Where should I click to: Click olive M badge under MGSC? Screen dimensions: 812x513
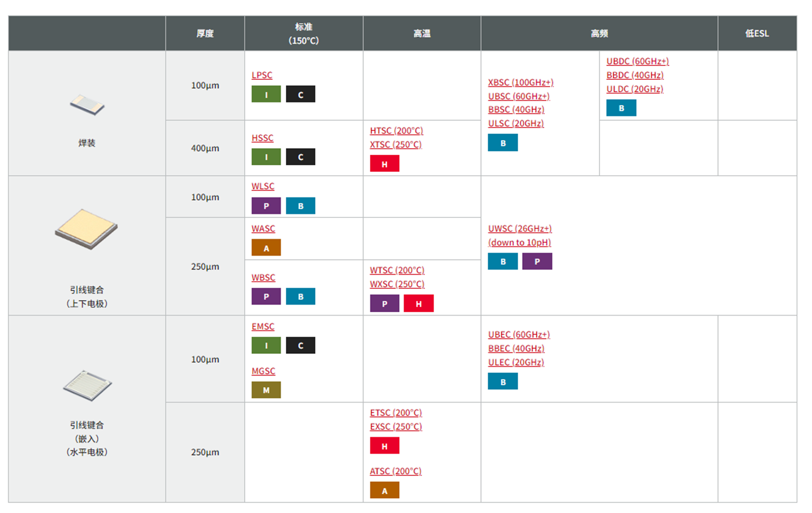[x=266, y=390]
